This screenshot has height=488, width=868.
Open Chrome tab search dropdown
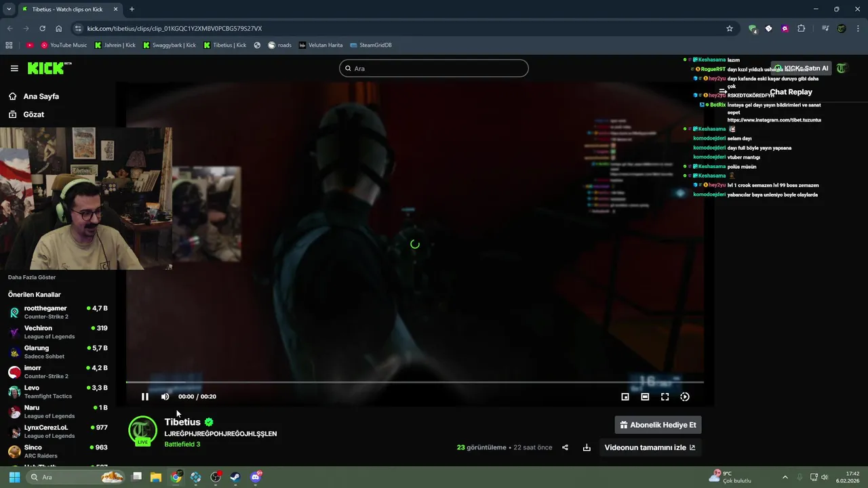9,9
